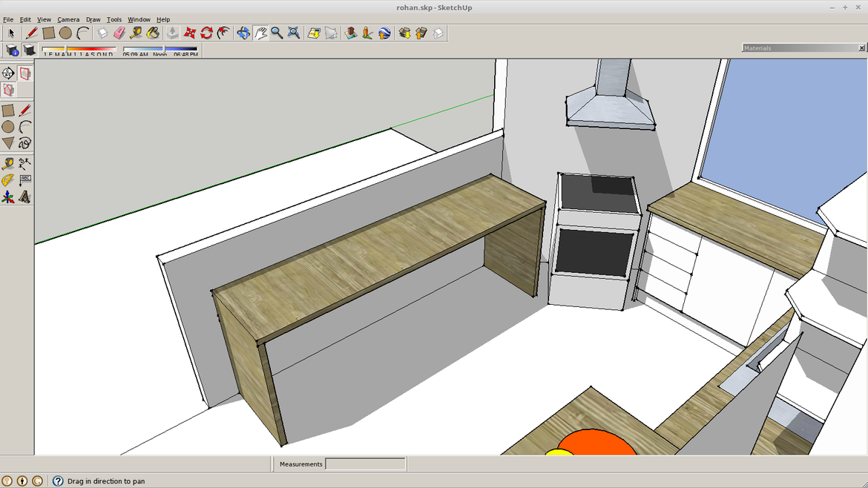Choose the 3D Text tool
Image resolution: width=868 pixels, height=488 pixels.
coord(25,197)
